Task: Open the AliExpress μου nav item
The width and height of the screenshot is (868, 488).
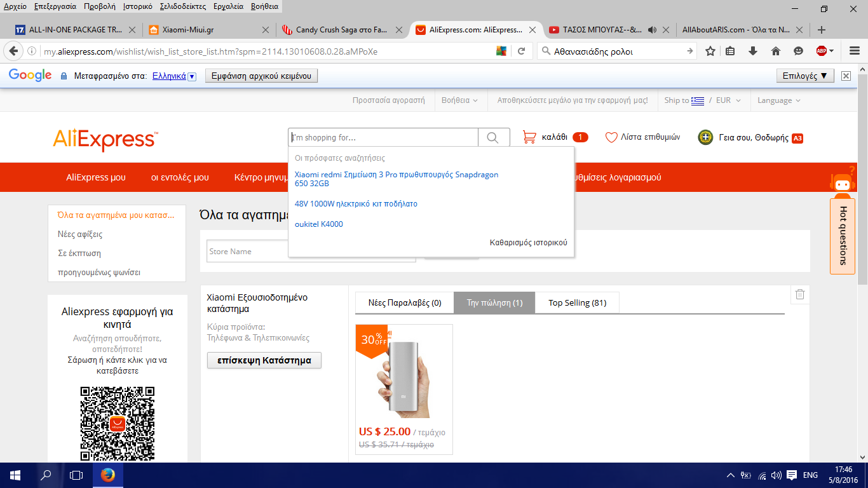Action: 96,177
